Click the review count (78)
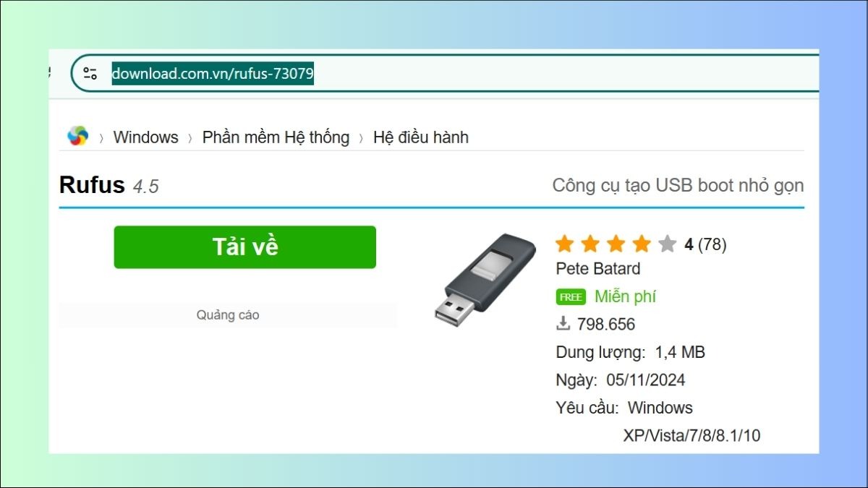Image resolution: width=868 pixels, height=488 pixels. (712, 244)
